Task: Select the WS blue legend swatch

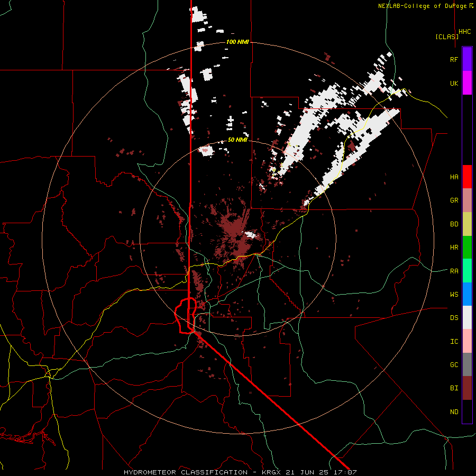Action: click(467, 294)
